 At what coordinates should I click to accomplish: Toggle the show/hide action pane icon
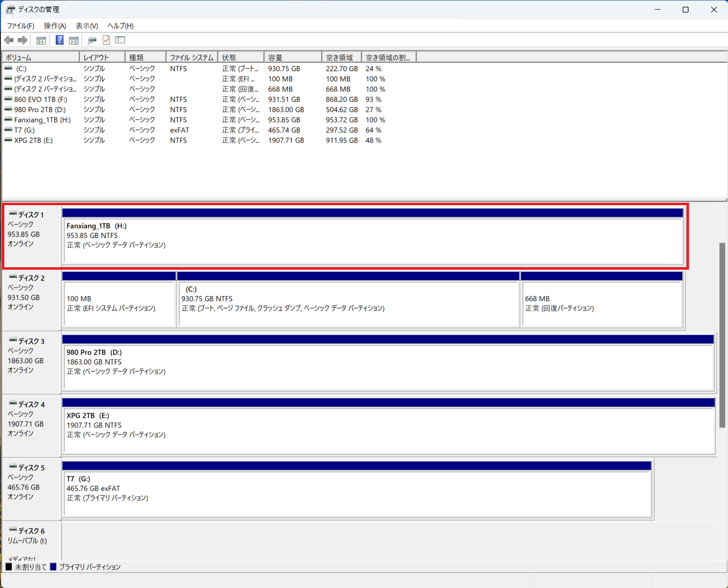(74, 40)
